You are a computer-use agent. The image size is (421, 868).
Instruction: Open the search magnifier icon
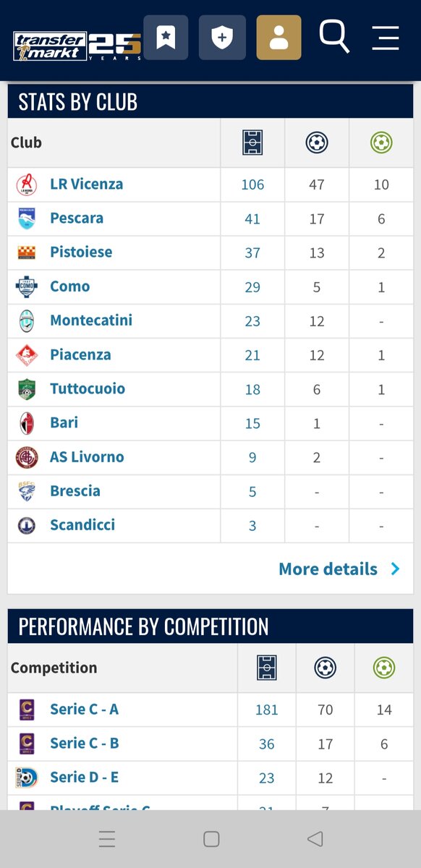(334, 36)
